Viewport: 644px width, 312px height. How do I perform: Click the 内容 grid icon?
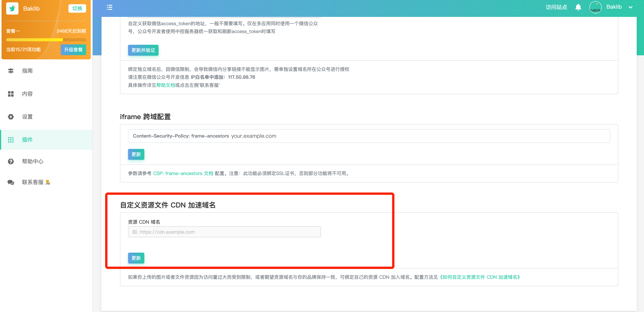[x=11, y=94]
